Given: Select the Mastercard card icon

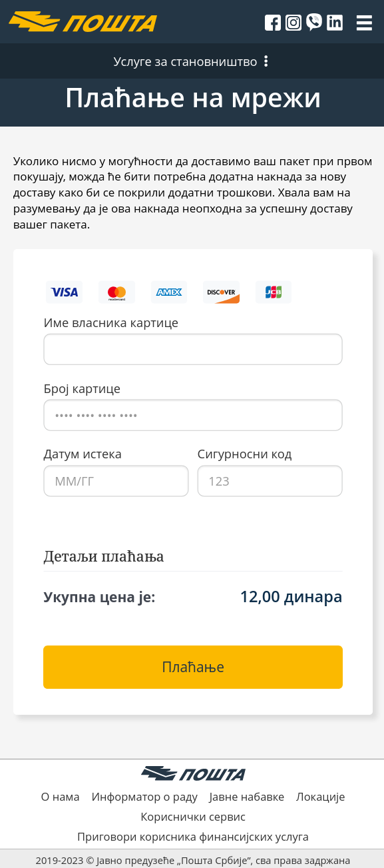Looking at the screenshot, I should tap(116, 292).
